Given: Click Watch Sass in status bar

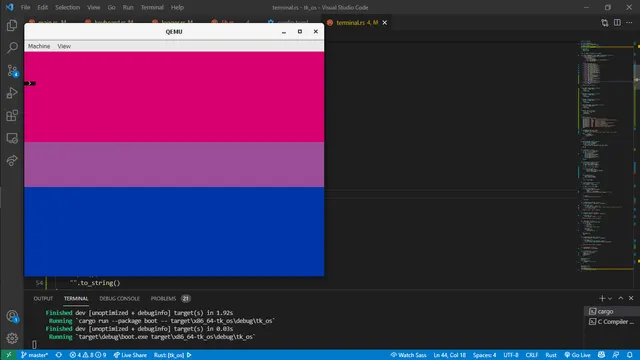Looking at the screenshot, I should coord(408,355).
